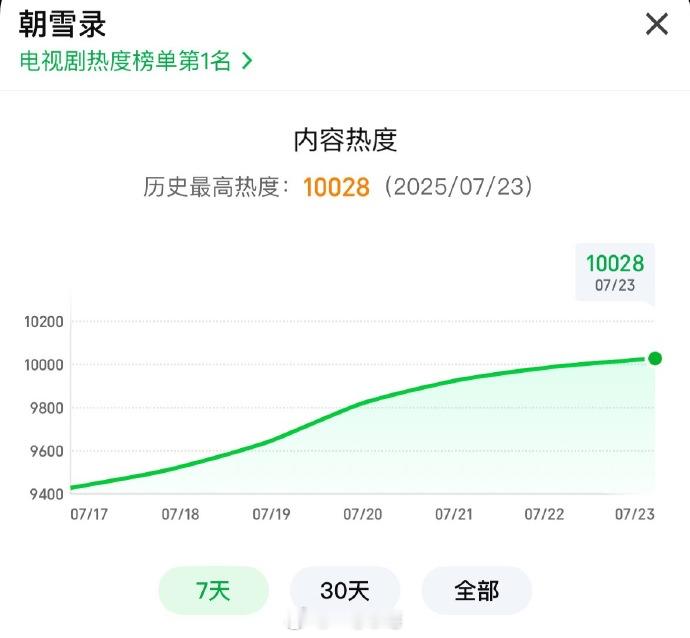
Task: Click the 9400 y-axis label
Action: [47, 494]
